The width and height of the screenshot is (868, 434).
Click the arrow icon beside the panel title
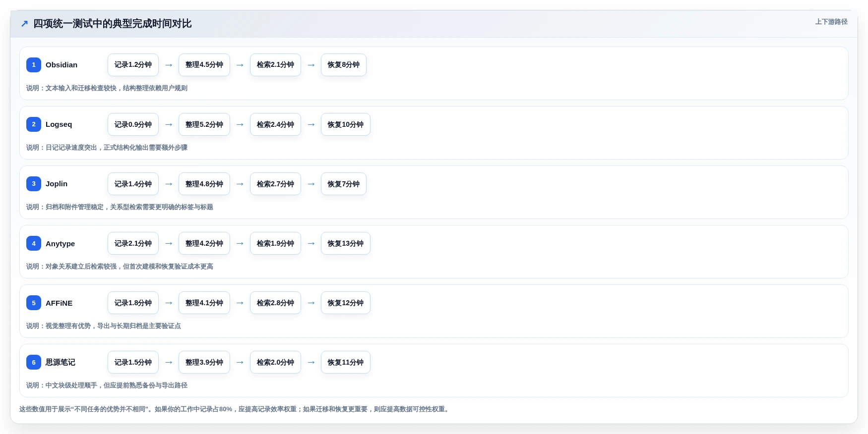click(x=24, y=24)
